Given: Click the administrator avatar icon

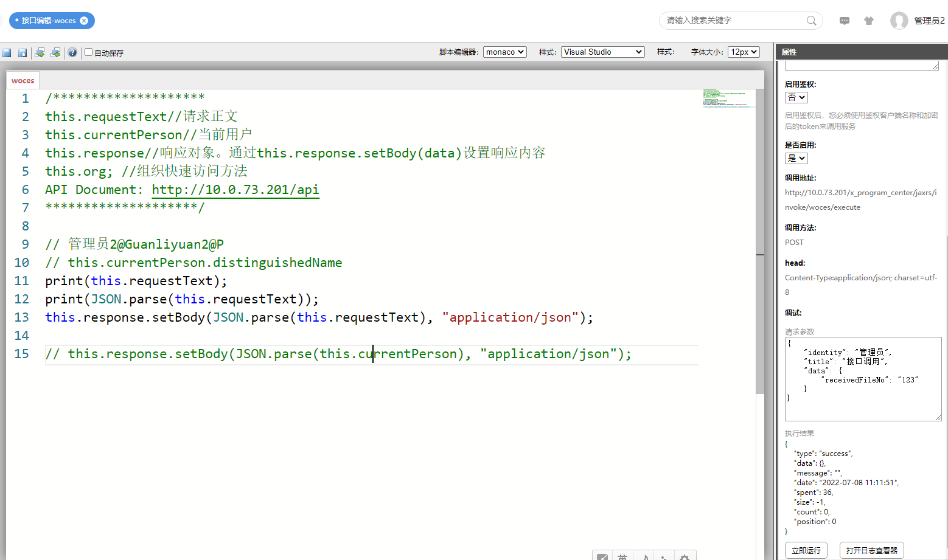Looking at the screenshot, I should (x=899, y=21).
